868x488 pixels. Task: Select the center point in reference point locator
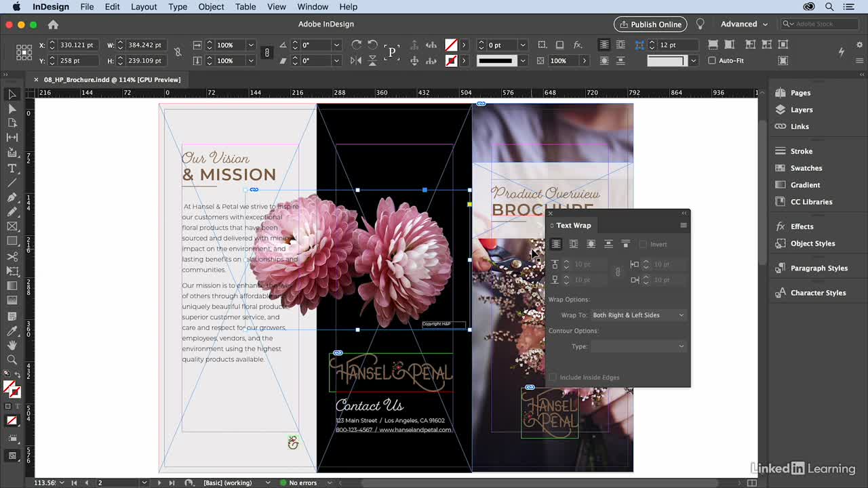point(24,52)
